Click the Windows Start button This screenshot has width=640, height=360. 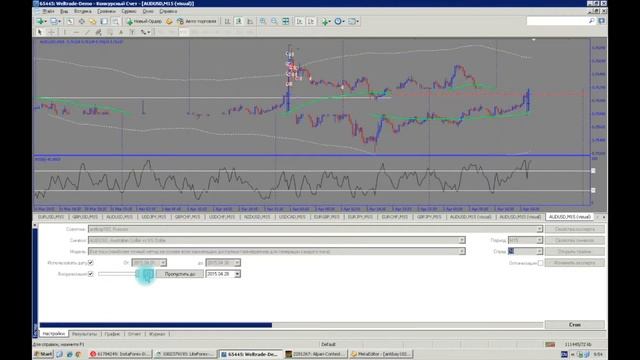click(43, 354)
